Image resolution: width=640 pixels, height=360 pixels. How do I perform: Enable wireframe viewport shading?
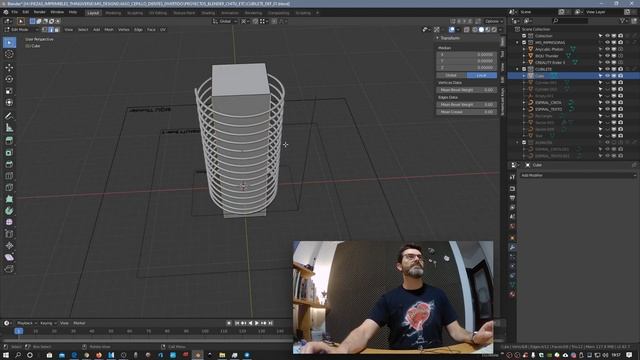pos(475,29)
